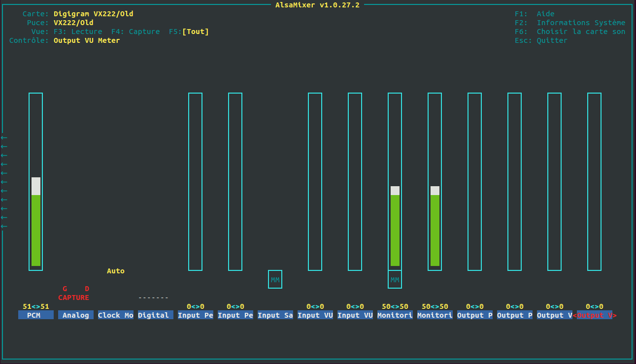Click the AlsaMixer v1.0.27.2 title
The width and height of the screenshot is (636, 364).
point(318,5)
